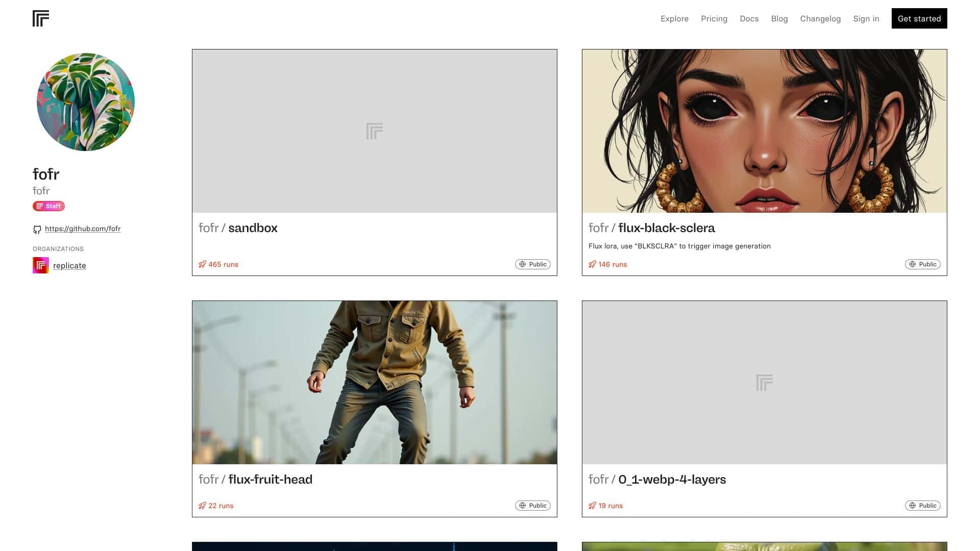Click the fofr profile avatar image
980x551 pixels.
coord(86,102)
